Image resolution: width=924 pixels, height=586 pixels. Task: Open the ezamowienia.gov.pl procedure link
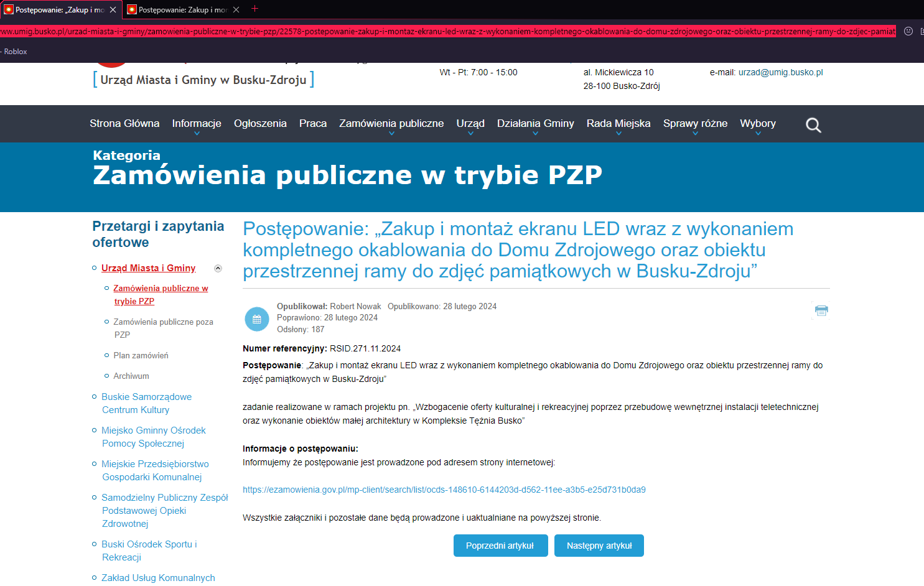coord(444,490)
